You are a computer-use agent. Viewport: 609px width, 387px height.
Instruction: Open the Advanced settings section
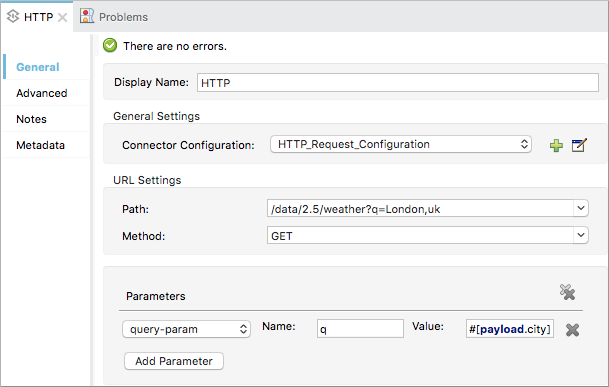(x=42, y=93)
